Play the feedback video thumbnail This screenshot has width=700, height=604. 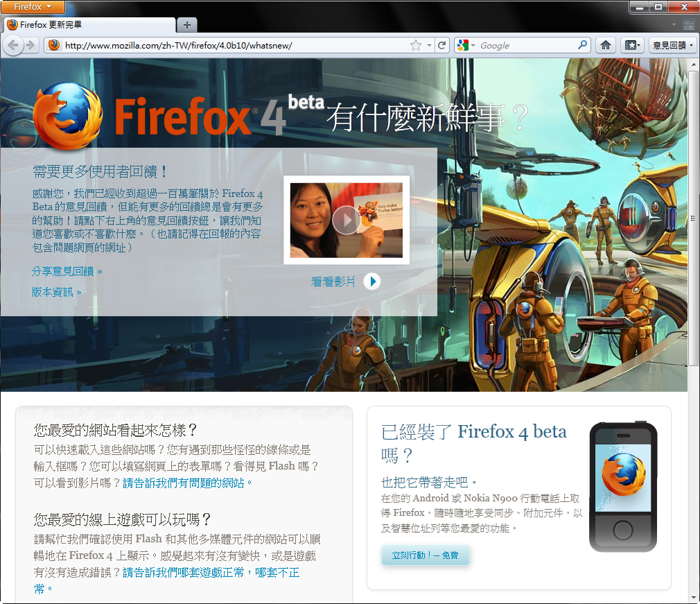(x=345, y=221)
